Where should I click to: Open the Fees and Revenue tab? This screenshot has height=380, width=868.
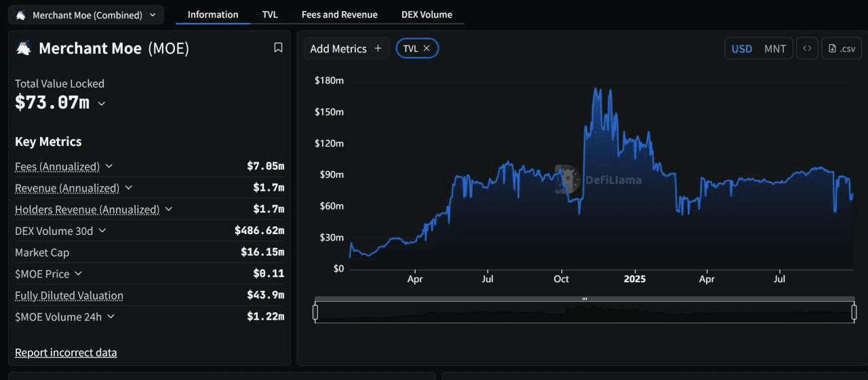340,14
